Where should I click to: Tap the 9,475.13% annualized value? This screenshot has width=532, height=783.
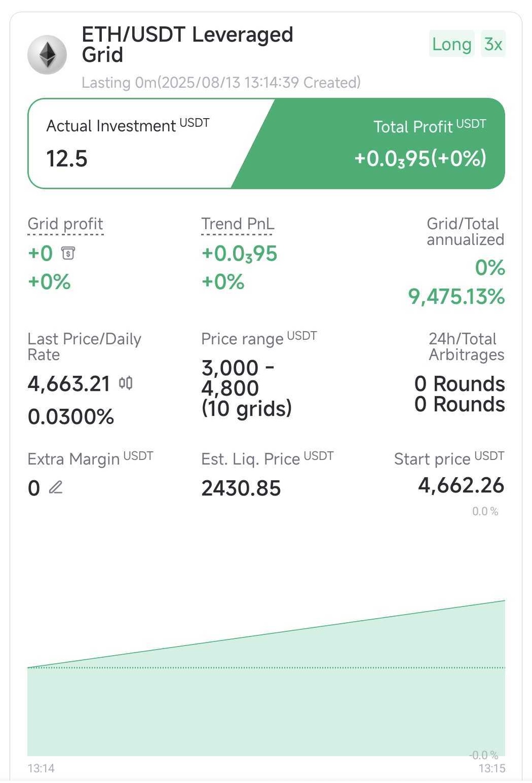click(x=457, y=296)
